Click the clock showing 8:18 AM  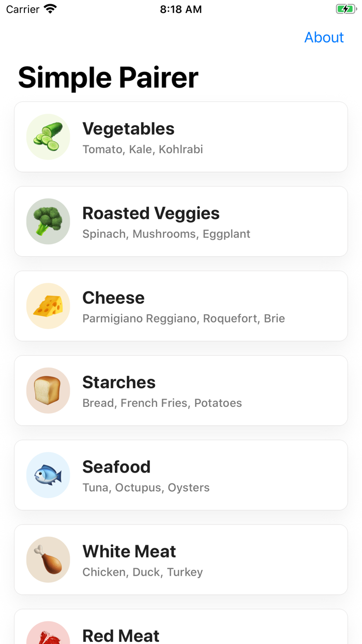click(181, 8)
